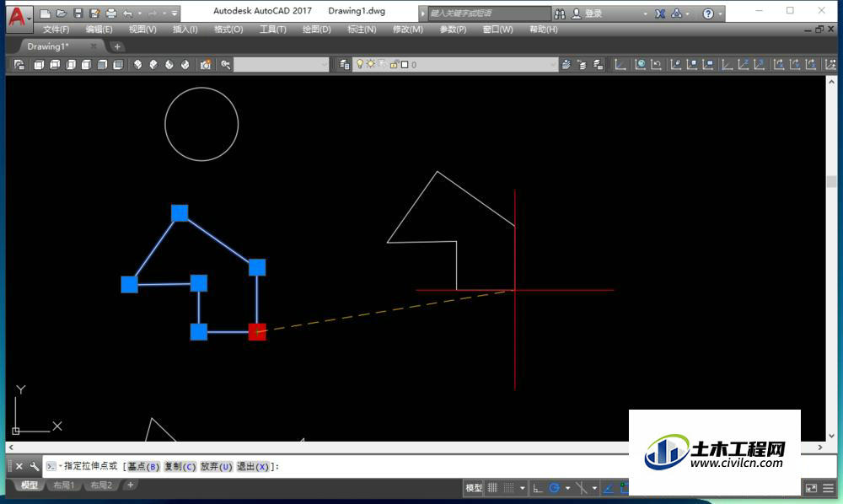Click the Autodesk Exchange X icon
Image resolution: width=843 pixels, height=504 pixels.
coord(660,13)
